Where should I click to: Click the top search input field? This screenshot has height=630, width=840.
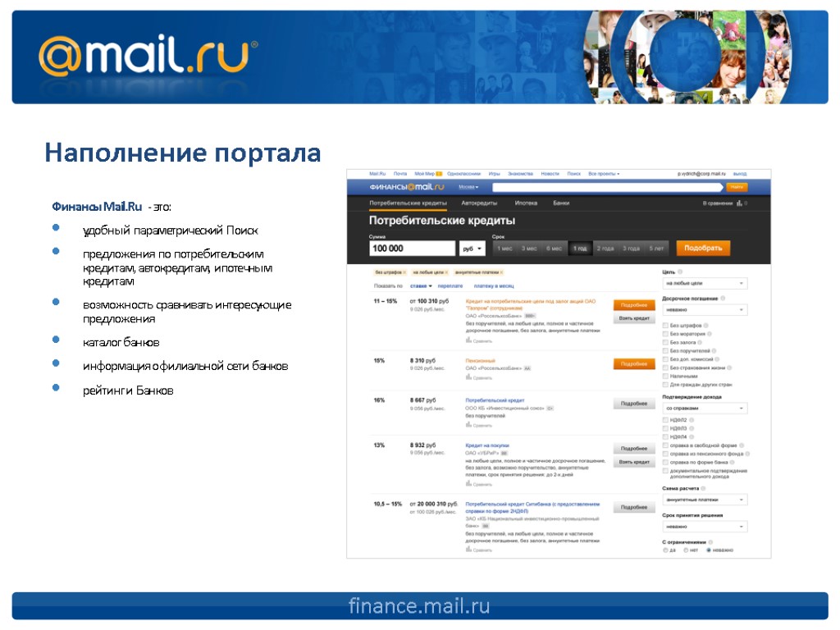(x=609, y=187)
